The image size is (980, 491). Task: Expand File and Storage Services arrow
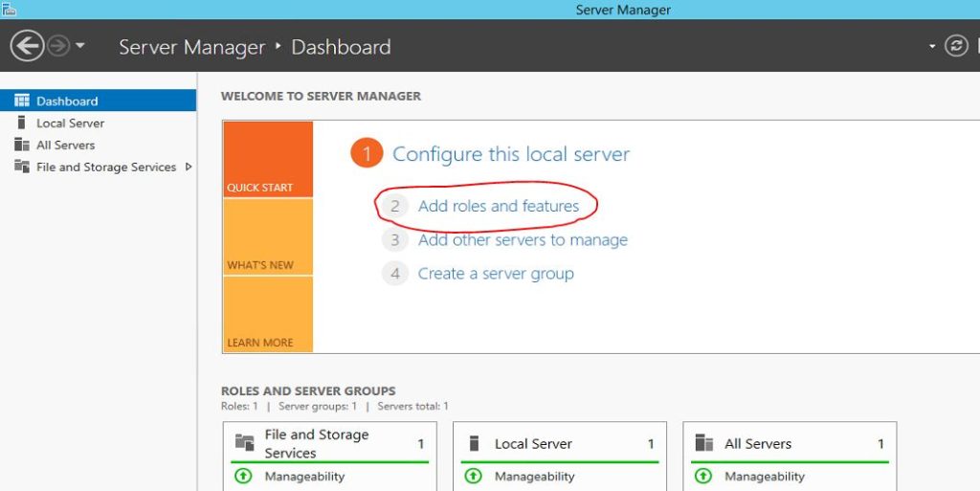point(189,167)
